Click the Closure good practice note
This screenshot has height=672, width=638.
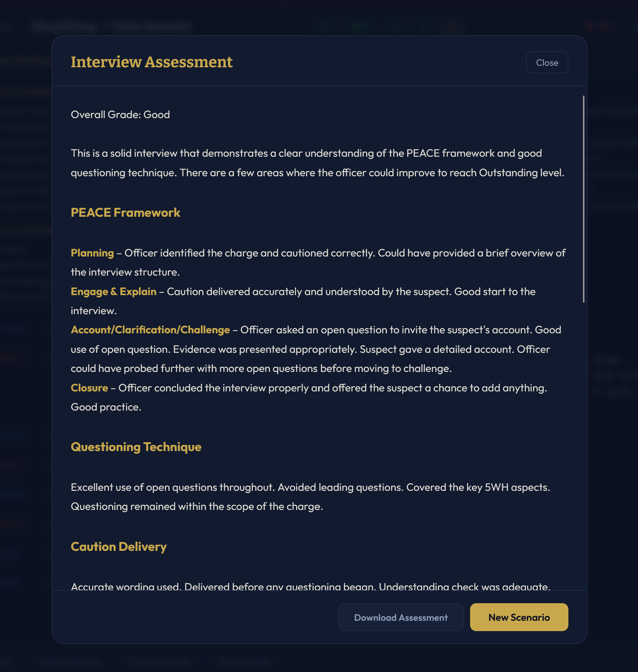pyautogui.click(x=106, y=407)
